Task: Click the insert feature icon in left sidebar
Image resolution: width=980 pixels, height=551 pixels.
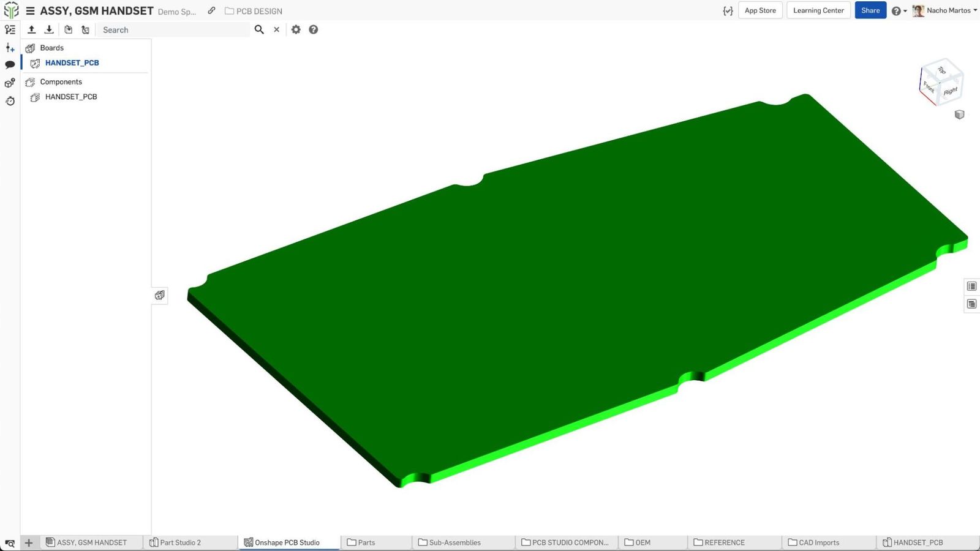Action: point(10,48)
